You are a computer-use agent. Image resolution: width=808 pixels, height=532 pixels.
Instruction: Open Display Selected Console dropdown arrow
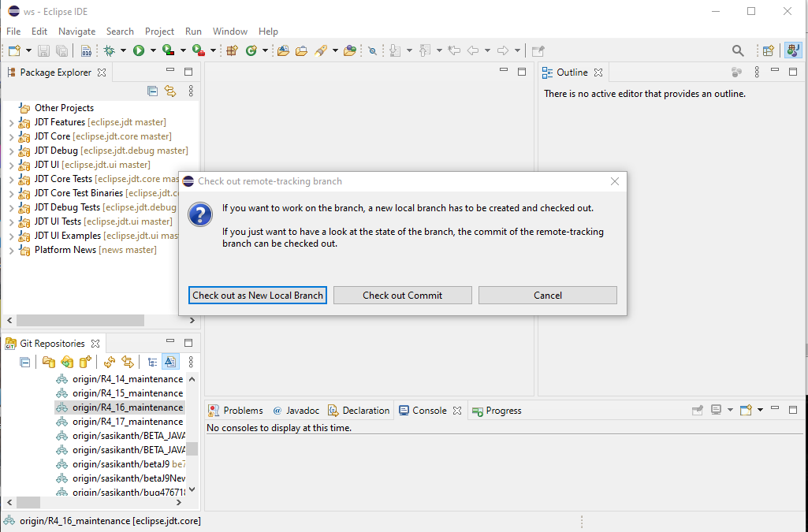click(730, 411)
